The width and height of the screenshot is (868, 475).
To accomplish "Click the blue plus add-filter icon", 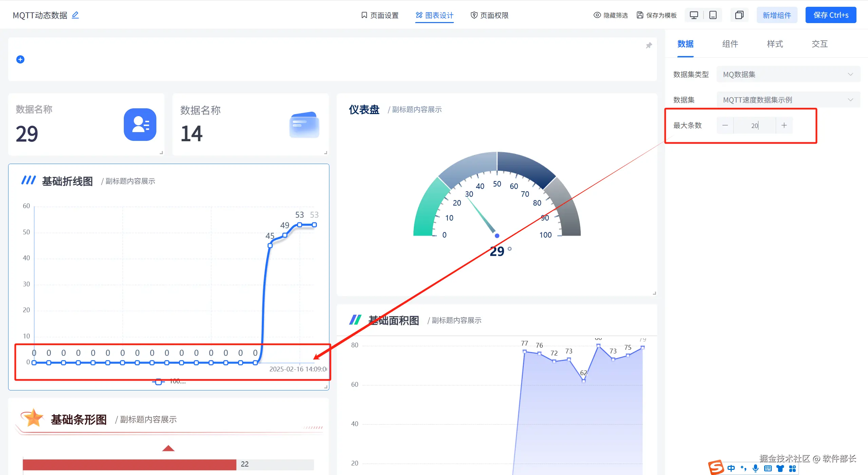I will [20, 59].
